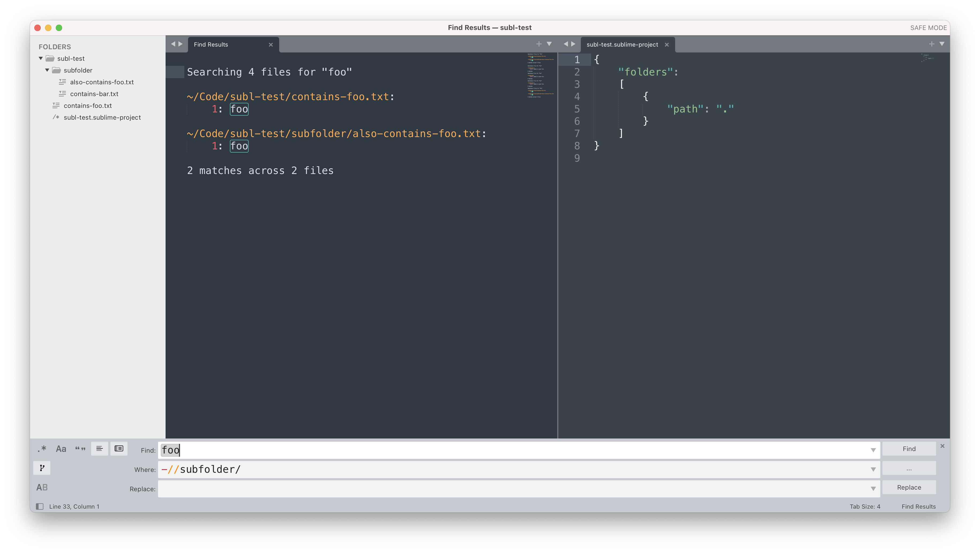Go to previous tab in left pane
The width and height of the screenshot is (980, 552).
[173, 44]
